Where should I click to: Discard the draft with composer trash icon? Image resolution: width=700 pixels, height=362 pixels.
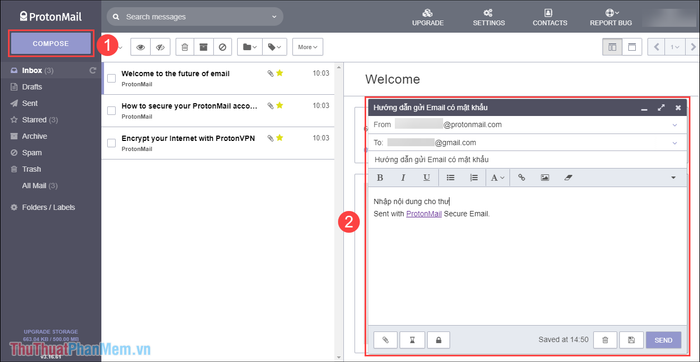tap(605, 340)
